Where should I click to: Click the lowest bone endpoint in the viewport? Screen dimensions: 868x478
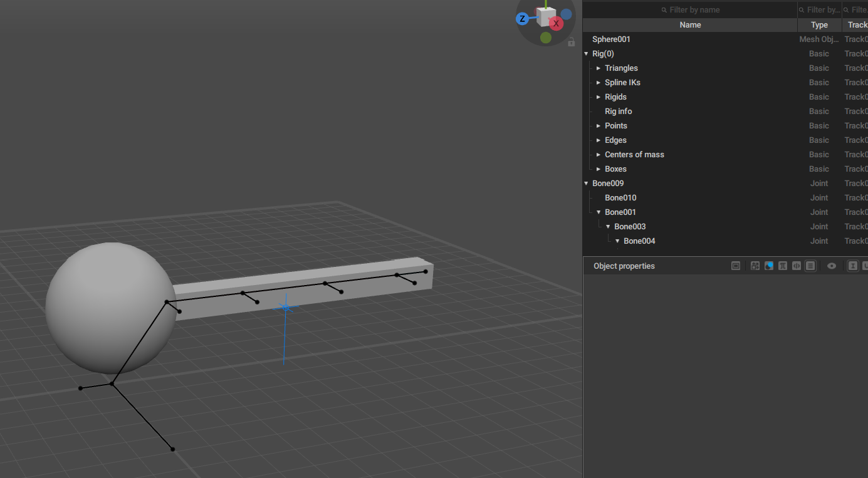(172, 449)
